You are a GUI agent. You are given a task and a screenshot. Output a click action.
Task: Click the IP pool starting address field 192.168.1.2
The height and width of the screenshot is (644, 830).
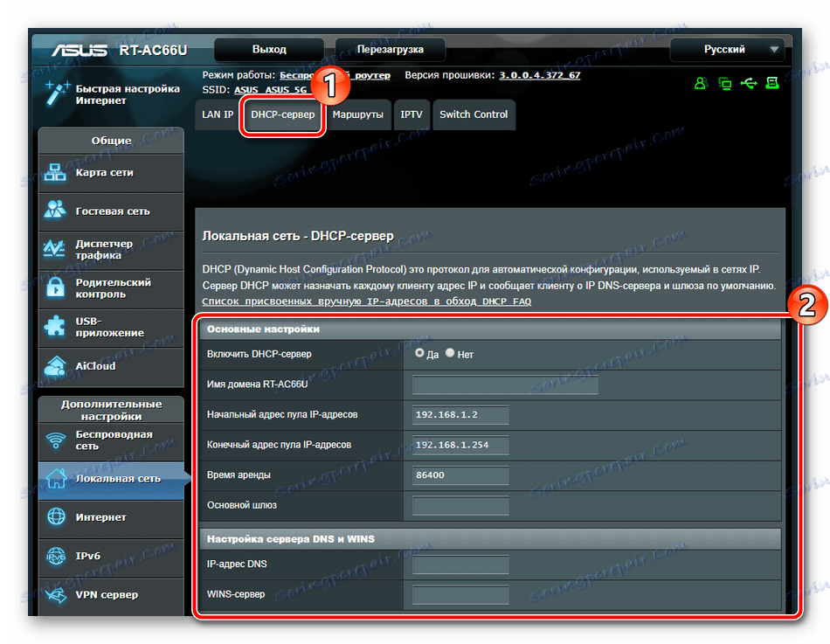point(460,415)
